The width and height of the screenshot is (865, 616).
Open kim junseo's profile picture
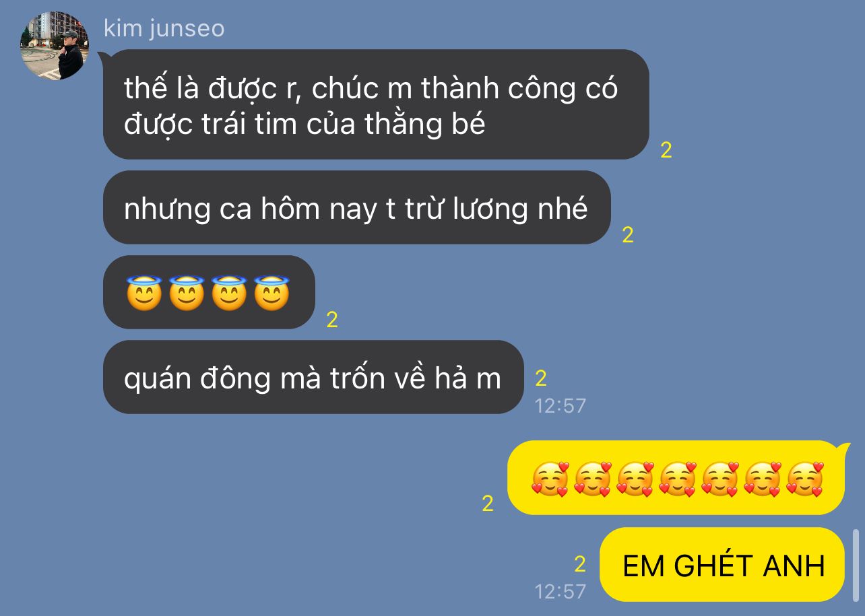55,45
